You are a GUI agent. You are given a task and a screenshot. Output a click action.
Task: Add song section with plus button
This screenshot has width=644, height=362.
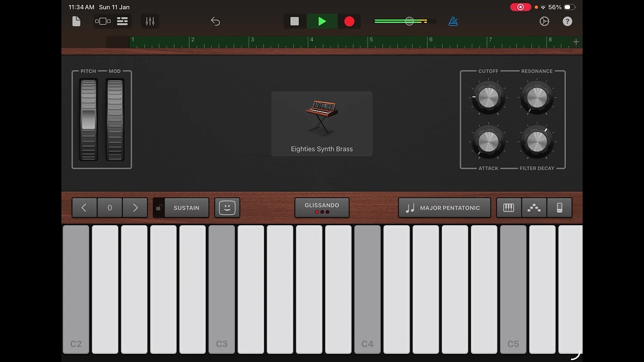click(576, 42)
